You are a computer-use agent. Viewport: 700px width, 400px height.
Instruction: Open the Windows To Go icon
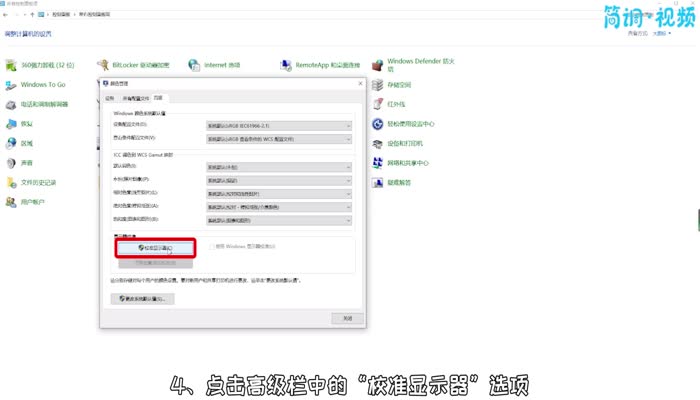11,84
